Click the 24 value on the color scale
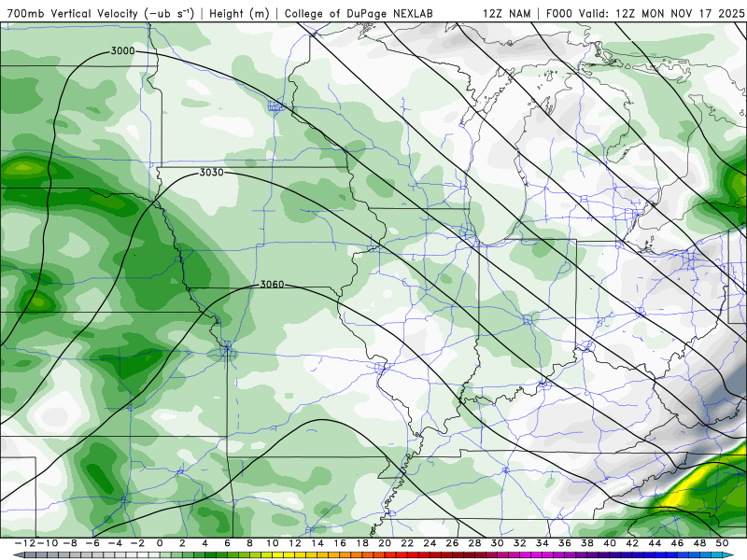The height and width of the screenshot is (560, 747). tap(430, 543)
